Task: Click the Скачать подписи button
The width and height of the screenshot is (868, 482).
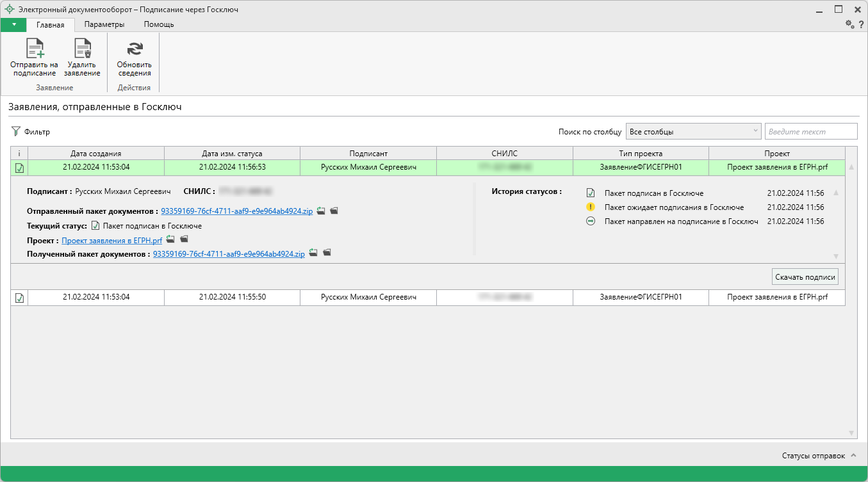Action: click(805, 277)
